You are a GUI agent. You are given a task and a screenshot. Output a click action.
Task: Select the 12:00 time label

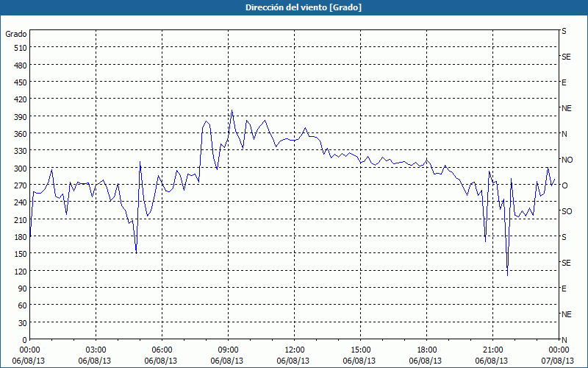point(295,350)
